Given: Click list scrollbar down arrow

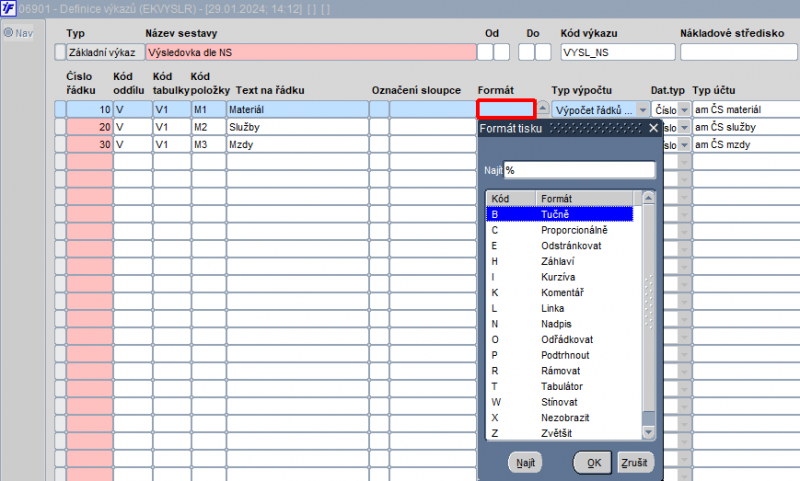Looking at the screenshot, I should [648, 433].
